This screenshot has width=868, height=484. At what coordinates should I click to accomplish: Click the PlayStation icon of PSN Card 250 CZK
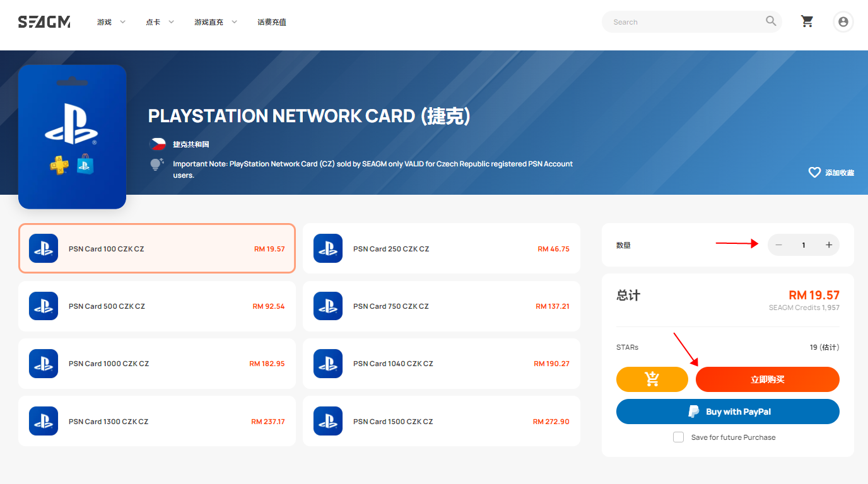(328, 248)
